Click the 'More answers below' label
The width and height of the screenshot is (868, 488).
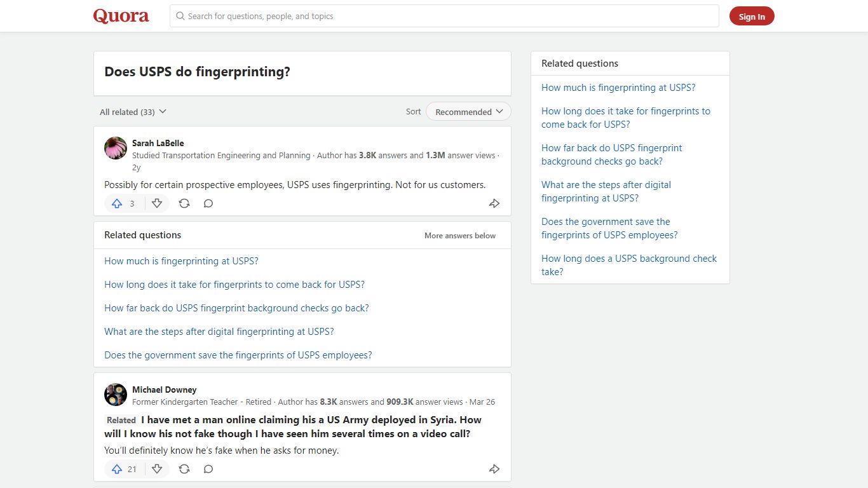[x=460, y=236]
